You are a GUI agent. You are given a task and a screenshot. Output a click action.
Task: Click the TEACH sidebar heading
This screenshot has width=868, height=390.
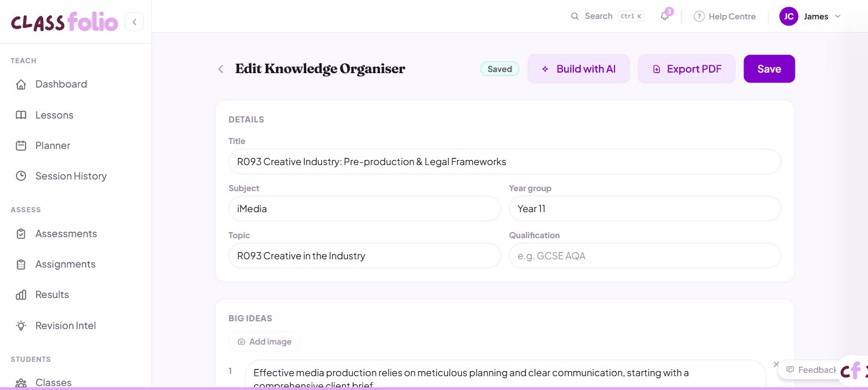tap(23, 61)
